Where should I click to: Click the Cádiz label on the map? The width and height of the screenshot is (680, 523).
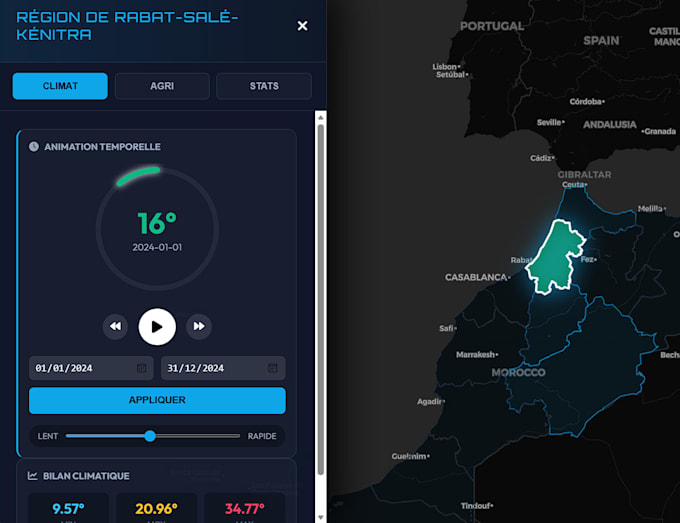tap(541, 158)
